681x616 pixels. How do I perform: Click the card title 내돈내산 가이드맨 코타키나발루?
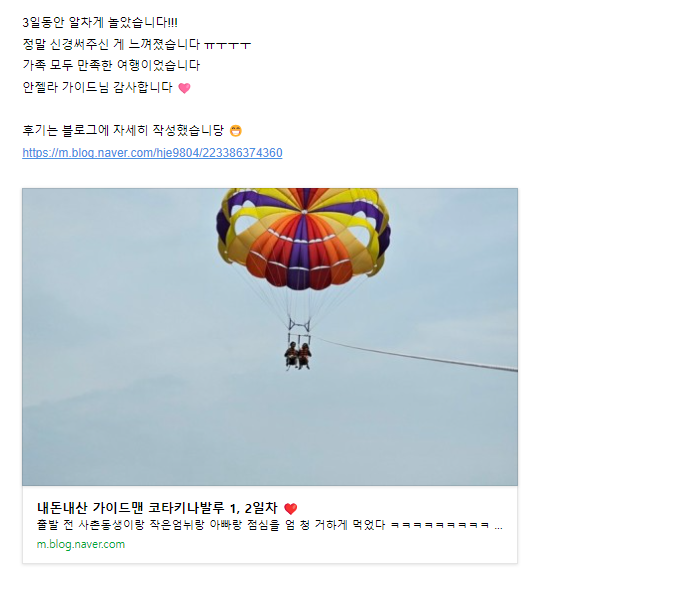(130, 508)
